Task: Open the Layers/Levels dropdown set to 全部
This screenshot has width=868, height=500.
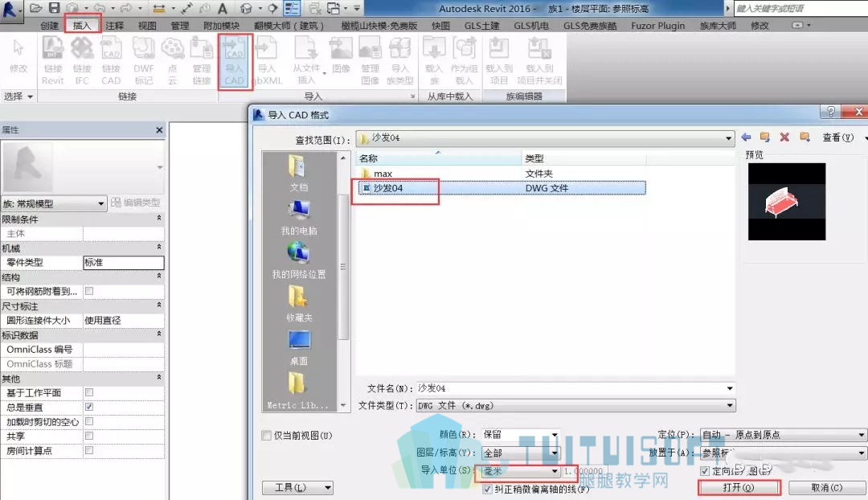Action: (x=520, y=453)
